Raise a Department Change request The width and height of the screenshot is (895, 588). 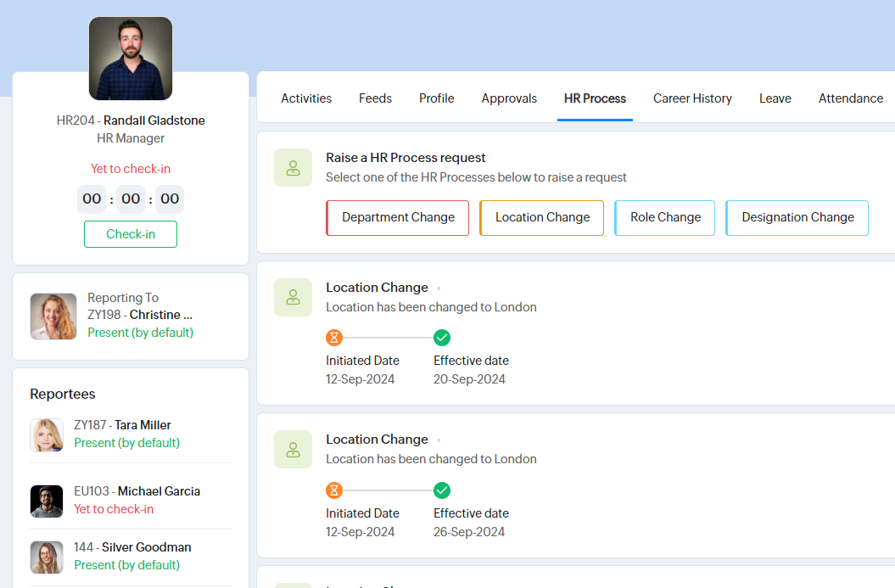click(x=397, y=217)
